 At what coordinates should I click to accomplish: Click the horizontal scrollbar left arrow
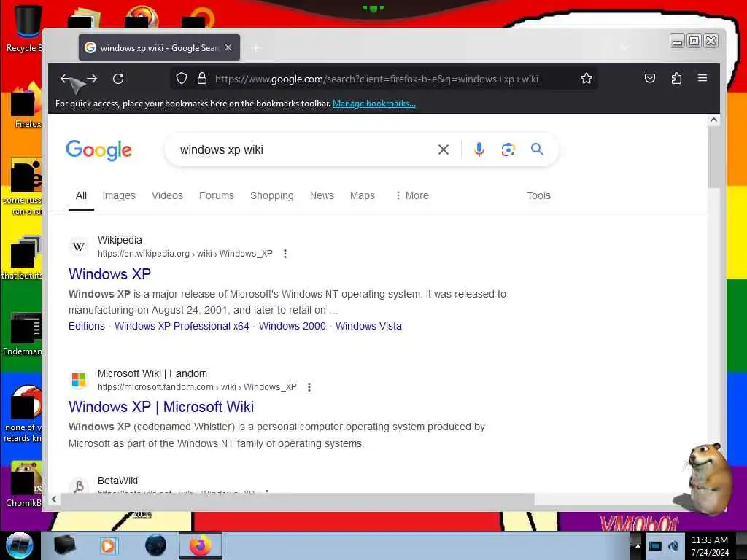[x=54, y=499]
